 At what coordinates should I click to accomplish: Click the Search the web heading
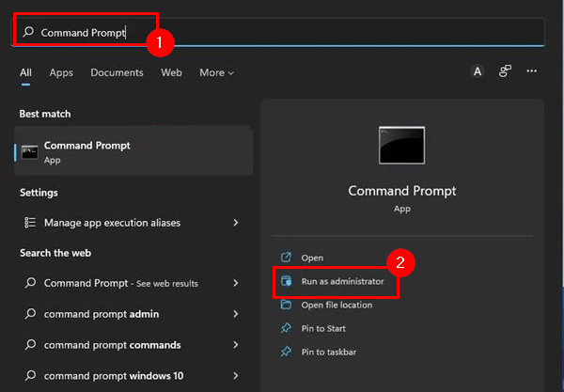[x=55, y=253]
